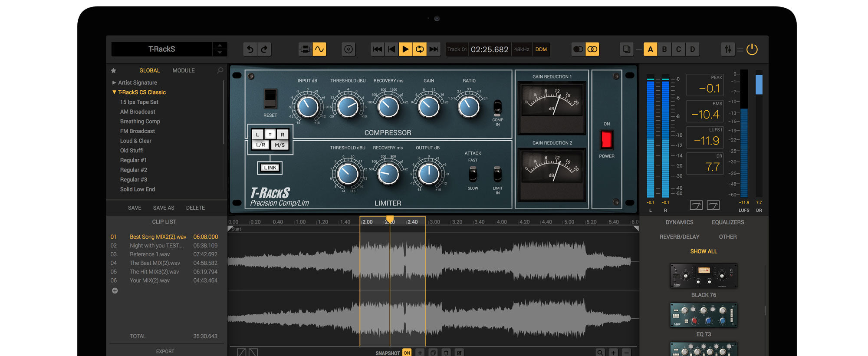The width and height of the screenshot is (868, 356).
Task: Click the DDM indicator
Action: 541,49
